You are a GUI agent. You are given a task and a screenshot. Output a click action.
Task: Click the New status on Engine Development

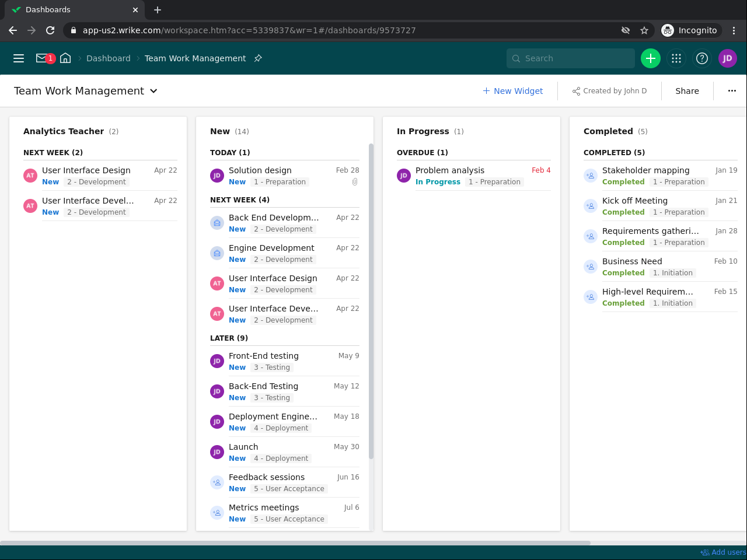(x=237, y=260)
